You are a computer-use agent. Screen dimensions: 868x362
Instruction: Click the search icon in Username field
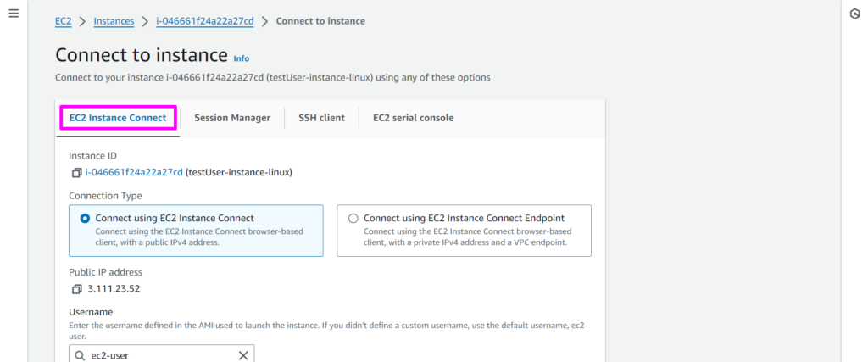[80, 355]
